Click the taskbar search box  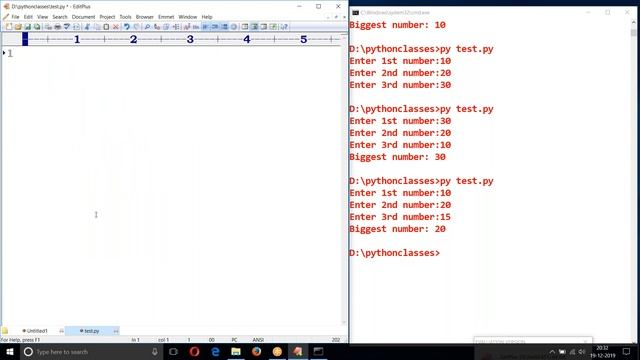92,351
